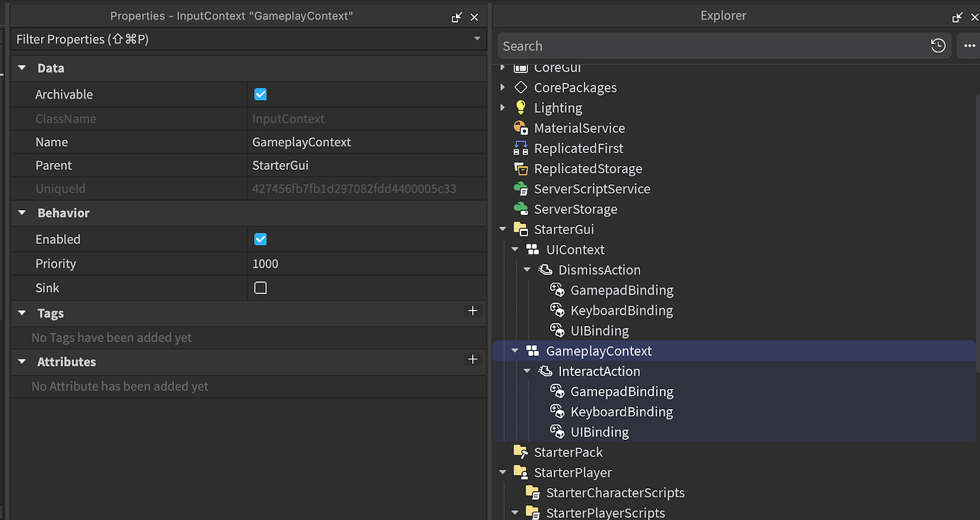980x520 pixels.
Task: Uncheck the Archivable checkbox
Action: 261,94
